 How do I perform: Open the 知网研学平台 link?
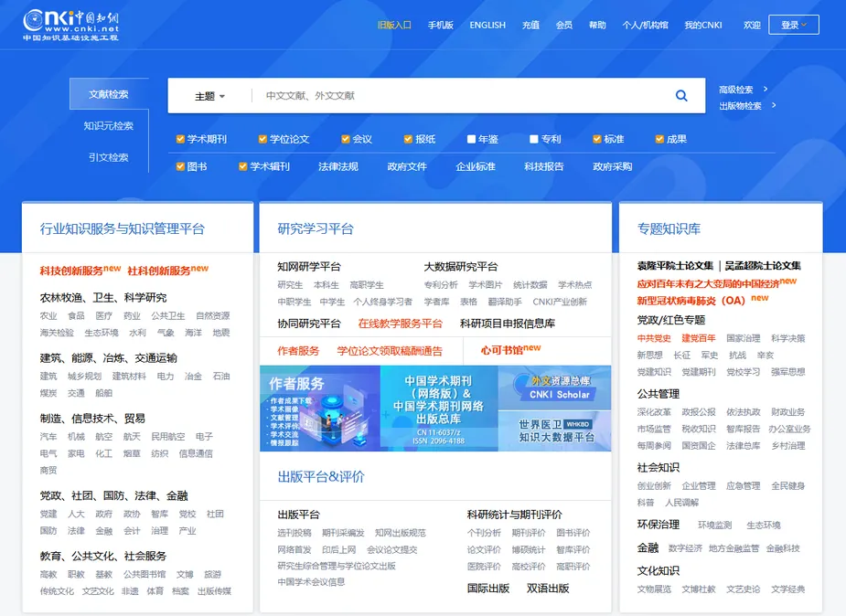[x=309, y=266]
